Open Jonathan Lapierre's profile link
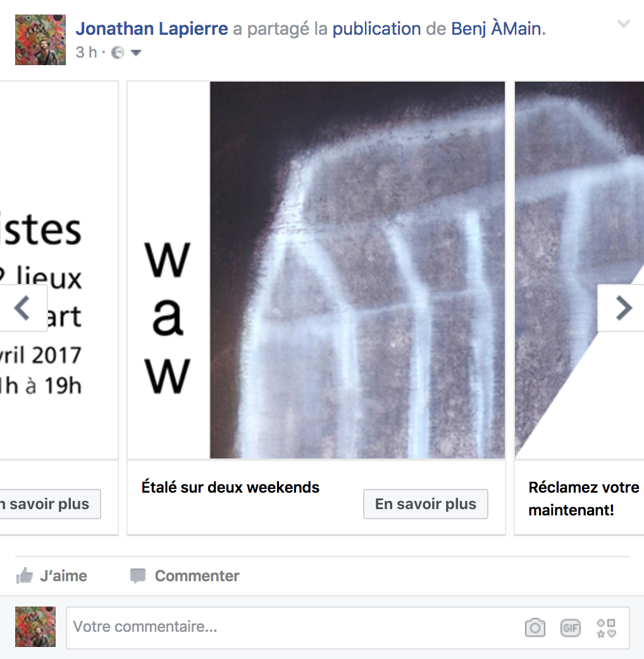 click(152, 28)
